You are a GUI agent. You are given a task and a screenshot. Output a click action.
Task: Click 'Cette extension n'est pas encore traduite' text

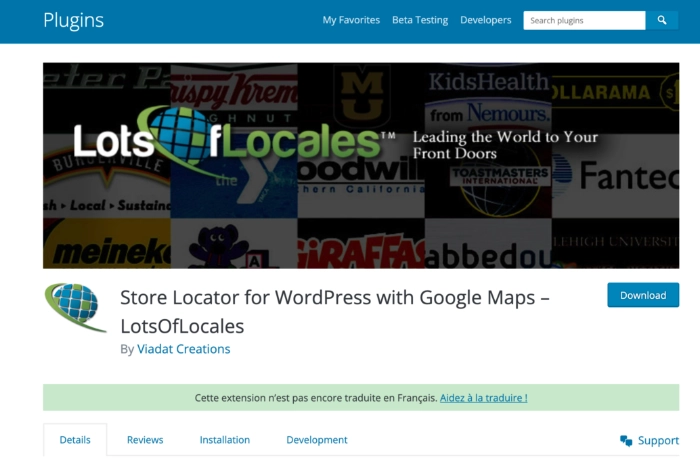point(316,398)
